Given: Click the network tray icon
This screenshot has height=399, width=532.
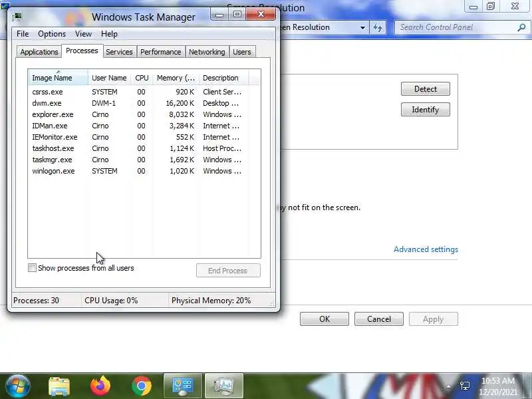Looking at the screenshot, I should coord(464,386).
